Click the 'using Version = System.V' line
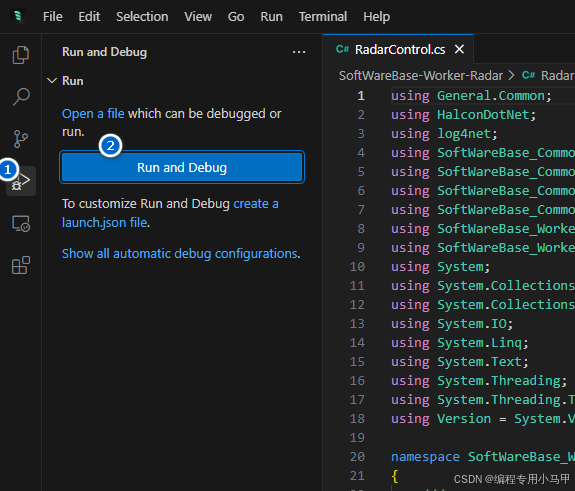Viewport: 575px width, 491px height. pos(483,419)
